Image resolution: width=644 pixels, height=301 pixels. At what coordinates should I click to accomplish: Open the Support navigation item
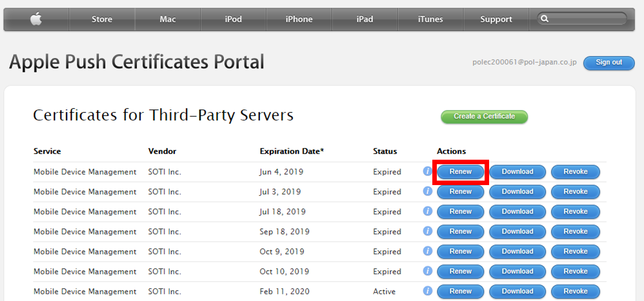[x=496, y=19]
